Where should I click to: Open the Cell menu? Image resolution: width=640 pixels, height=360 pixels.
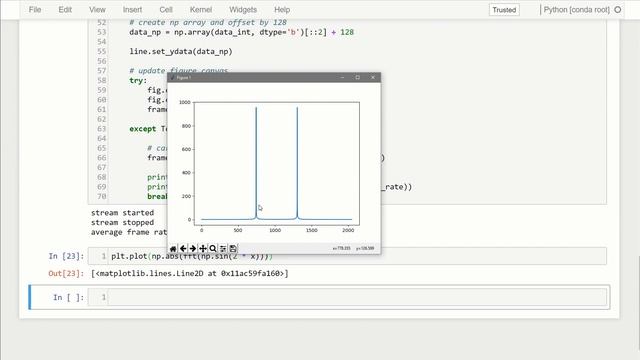166,9
